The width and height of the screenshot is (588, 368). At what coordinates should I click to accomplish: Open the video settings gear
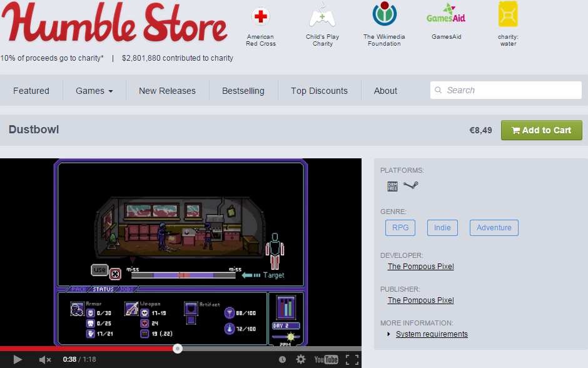click(301, 359)
